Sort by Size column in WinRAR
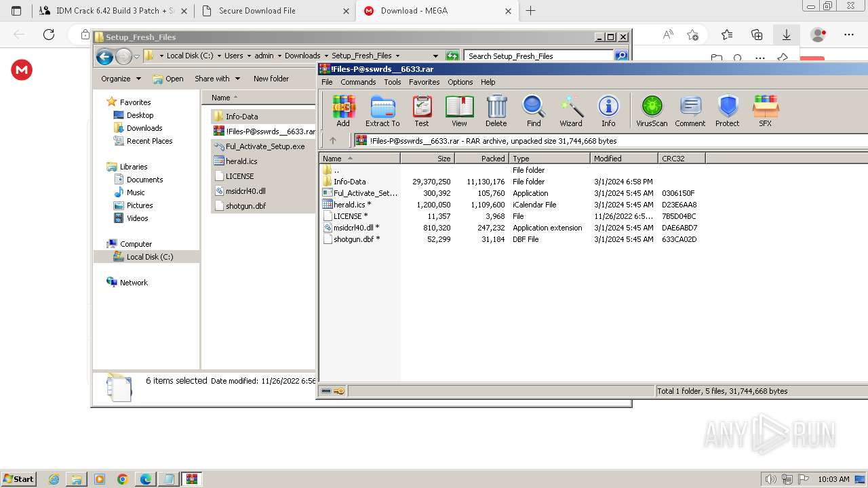Viewport: 868px width, 488px height. [x=428, y=159]
